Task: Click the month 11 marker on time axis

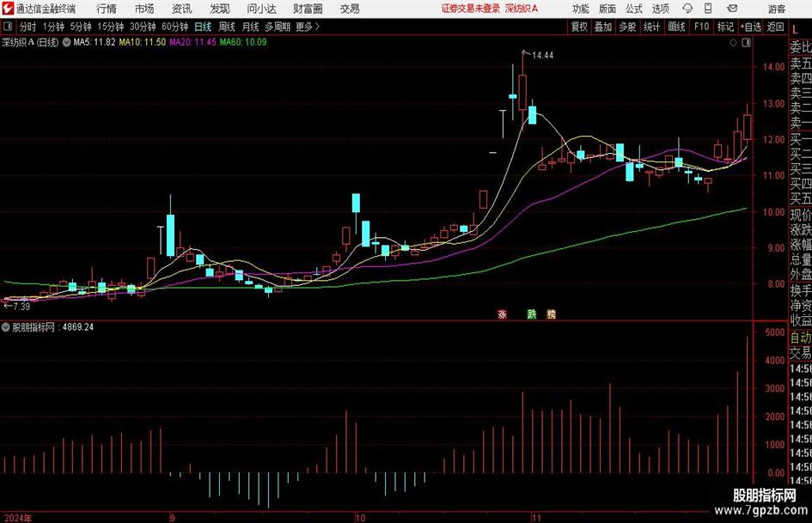Action: pyautogui.click(x=536, y=518)
